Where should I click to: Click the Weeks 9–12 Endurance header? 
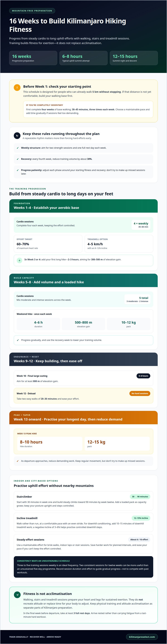(x=83, y=359)
